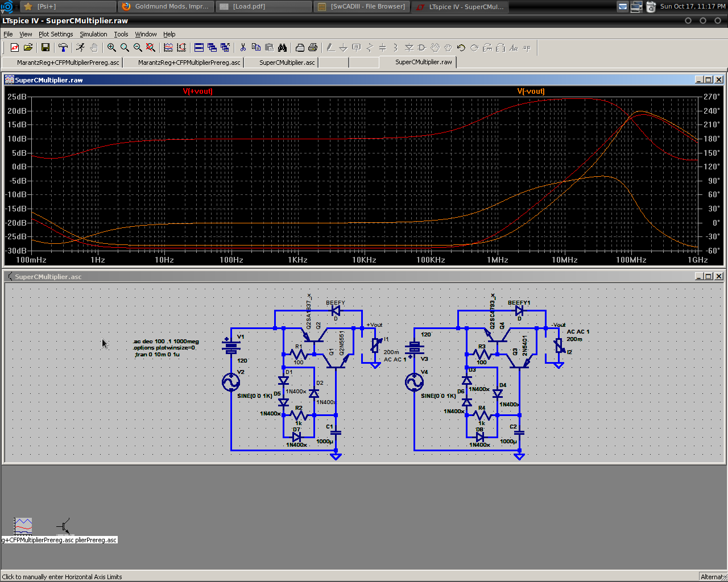Click the Autorange axes icon
Screen dimensions: 728x582
(181, 48)
